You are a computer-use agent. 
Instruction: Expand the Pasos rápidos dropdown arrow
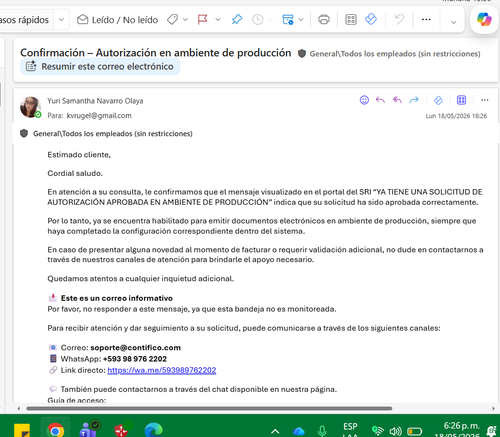click(61, 20)
